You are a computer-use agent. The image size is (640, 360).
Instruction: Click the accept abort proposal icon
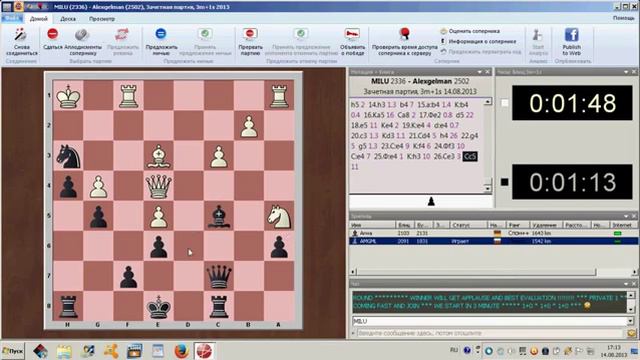301,34
